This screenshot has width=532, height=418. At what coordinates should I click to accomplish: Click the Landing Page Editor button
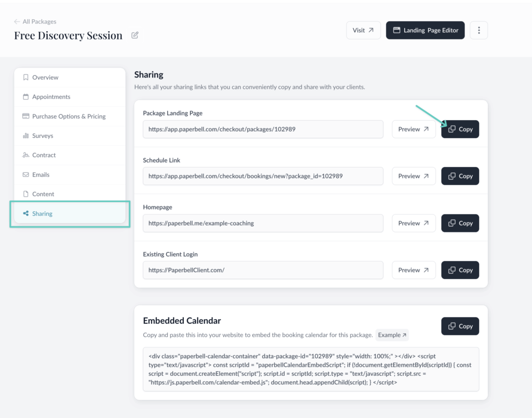[425, 30]
